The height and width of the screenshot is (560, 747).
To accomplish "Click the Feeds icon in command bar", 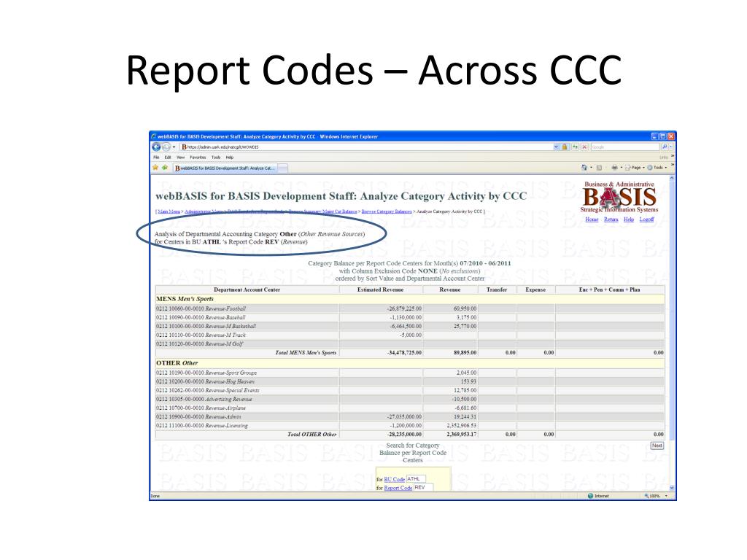I will click(600, 168).
